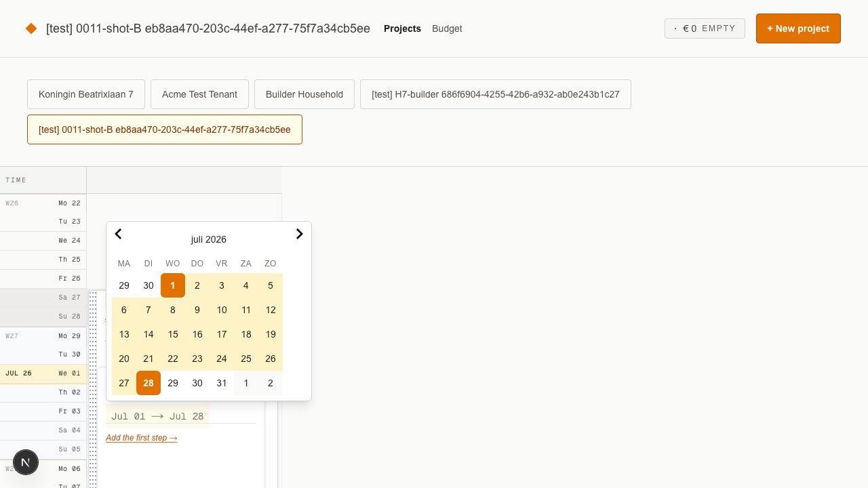Select July 19 in the calendar
The width and height of the screenshot is (868, 488).
point(271,334)
